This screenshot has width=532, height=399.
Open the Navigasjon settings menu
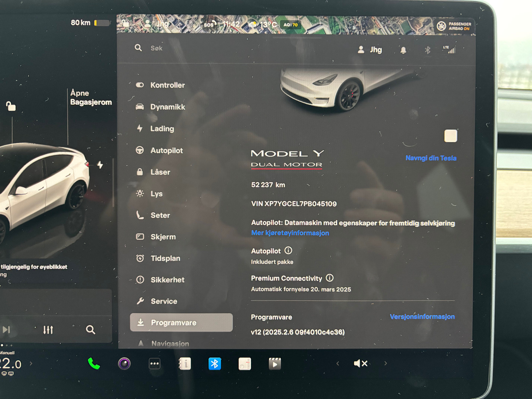(x=163, y=343)
